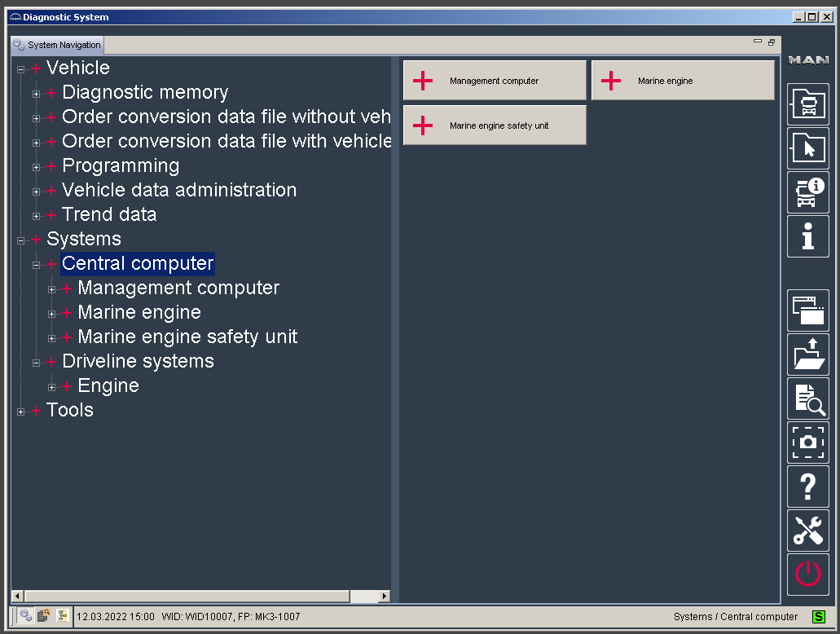
Task: Click the stacked windows icon in sidebar
Action: pyautogui.click(x=808, y=310)
